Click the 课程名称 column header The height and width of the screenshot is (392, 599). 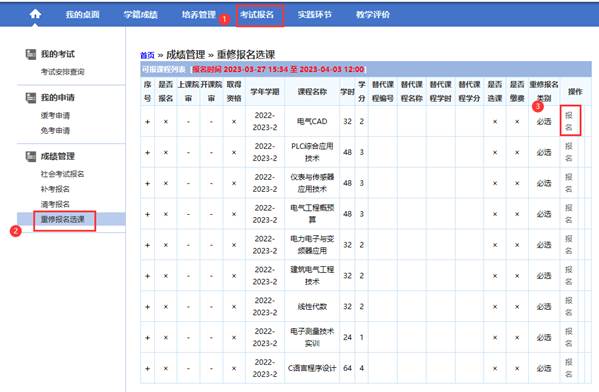point(312,92)
